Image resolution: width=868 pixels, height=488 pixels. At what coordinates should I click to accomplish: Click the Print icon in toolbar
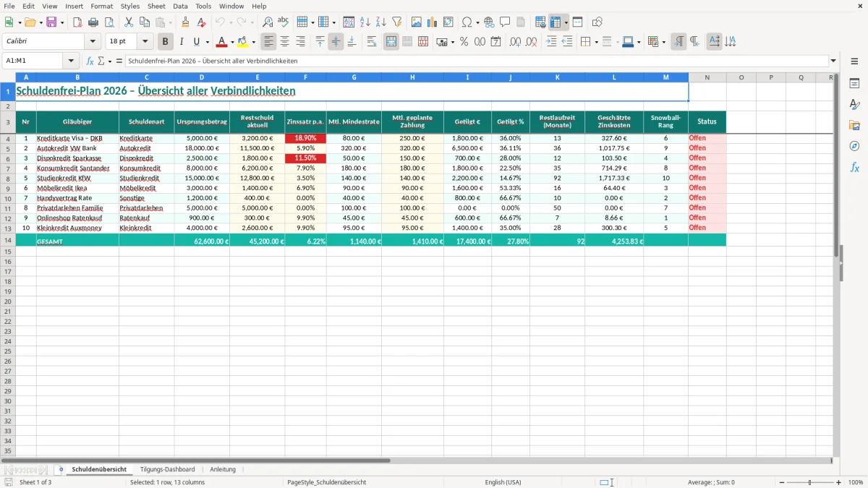tap(93, 22)
